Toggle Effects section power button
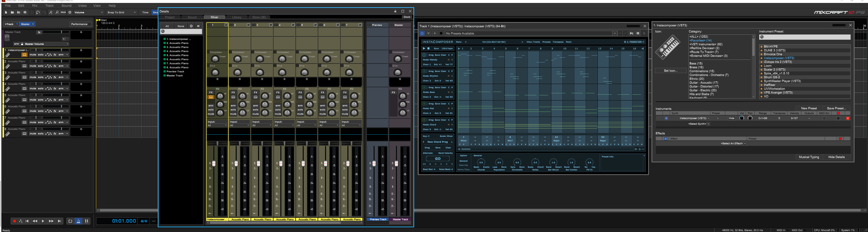This screenshot has height=232, width=868. 666,139
